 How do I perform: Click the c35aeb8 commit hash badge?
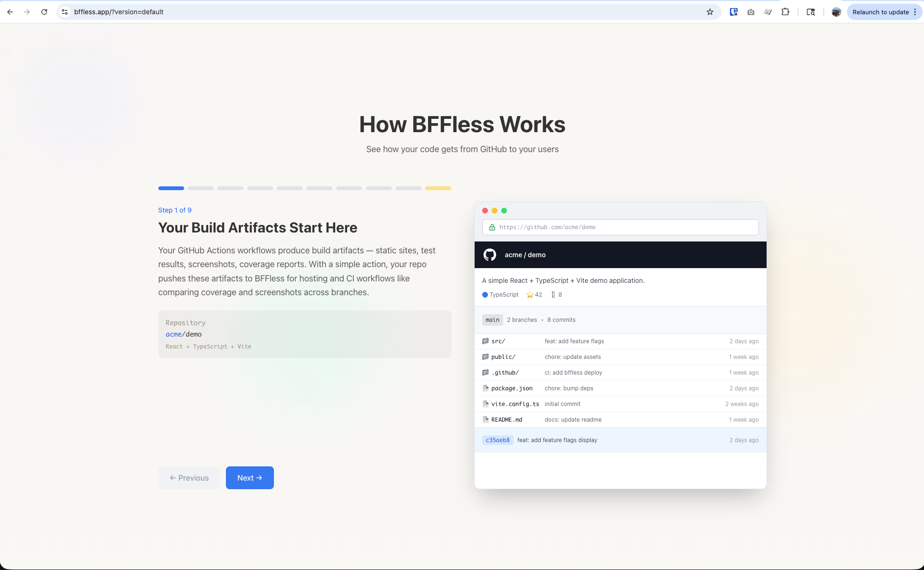(497, 440)
